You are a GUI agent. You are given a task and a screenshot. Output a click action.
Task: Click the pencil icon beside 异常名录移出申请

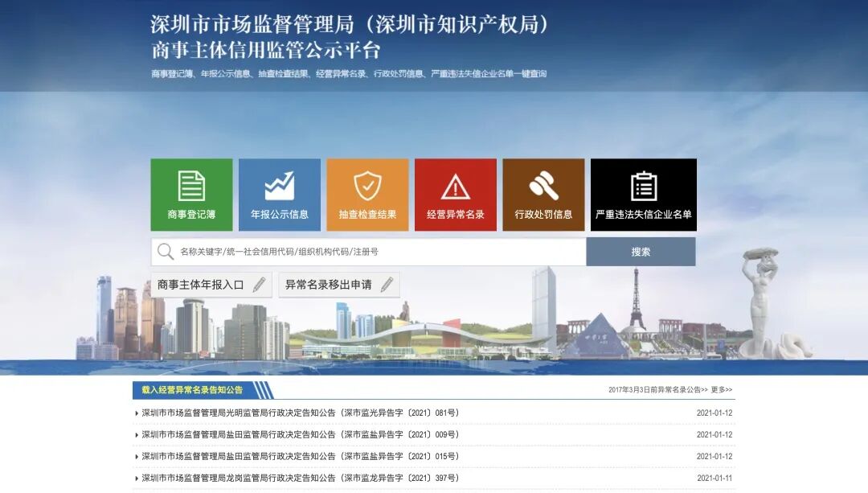(389, 284)
